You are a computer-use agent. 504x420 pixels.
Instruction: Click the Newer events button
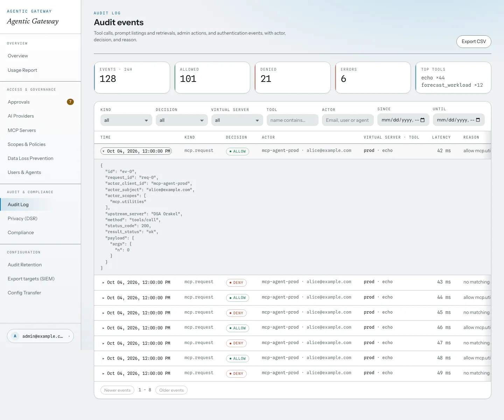[x=117, y=390]
